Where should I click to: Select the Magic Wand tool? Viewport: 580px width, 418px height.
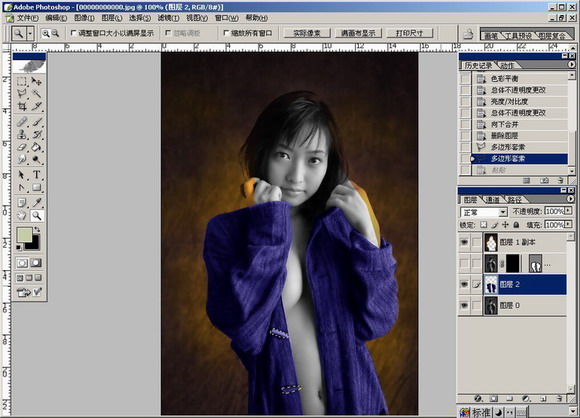36,93
